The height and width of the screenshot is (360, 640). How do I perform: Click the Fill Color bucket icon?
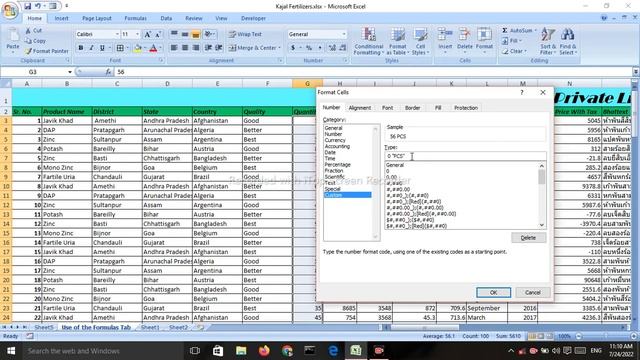click(x=138, y=48)
